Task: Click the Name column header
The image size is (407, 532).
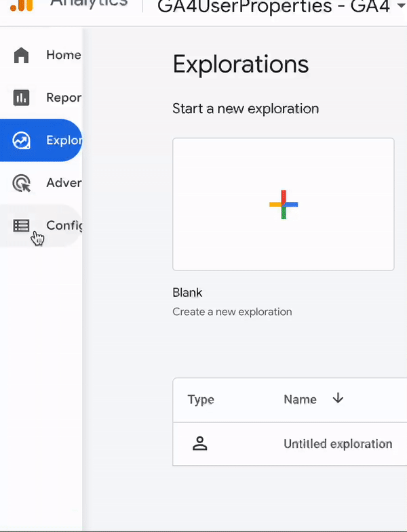Action: 300,399
